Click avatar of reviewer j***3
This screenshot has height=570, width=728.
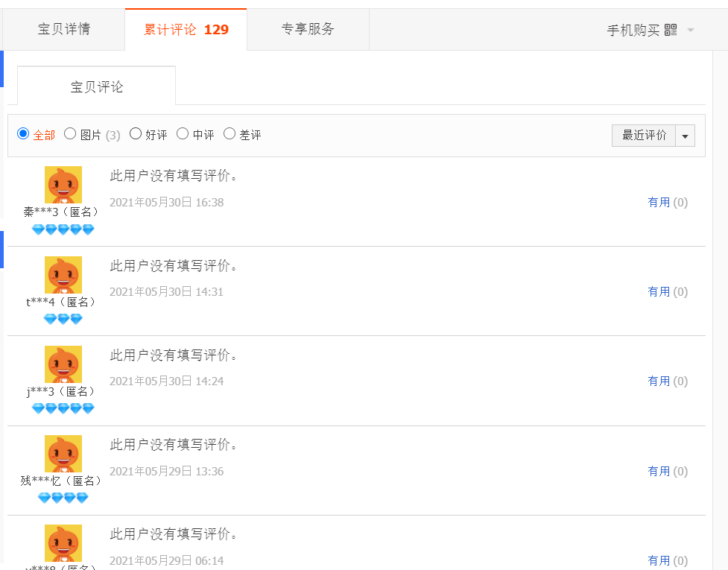pos(63,364)
